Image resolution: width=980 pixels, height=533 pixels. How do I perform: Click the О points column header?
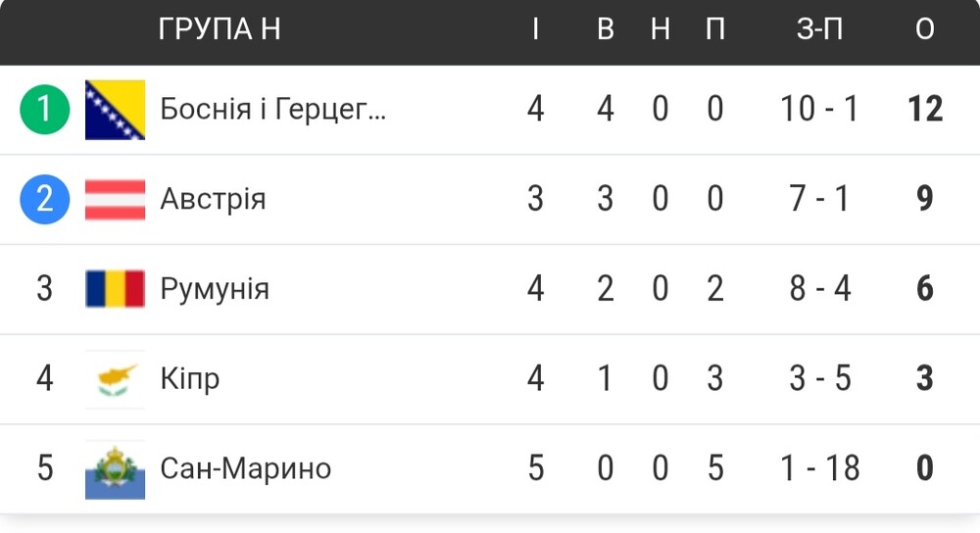925,28
